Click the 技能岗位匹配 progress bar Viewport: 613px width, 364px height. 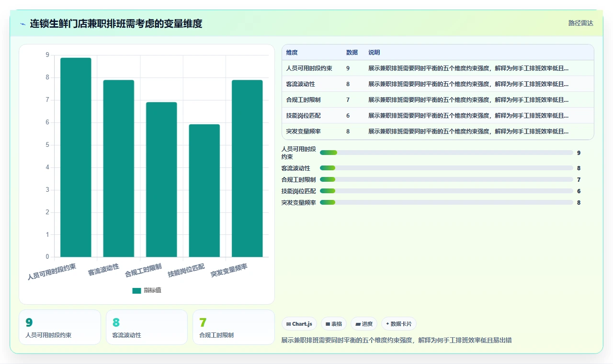coord(446,191)
